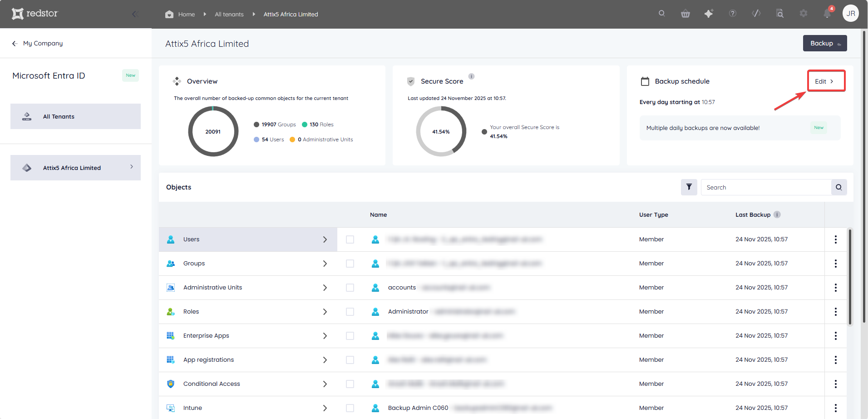The image size is (868, 419).
Task: Tick the checkbox for the accounts user
Action: [x=350, y=288]
